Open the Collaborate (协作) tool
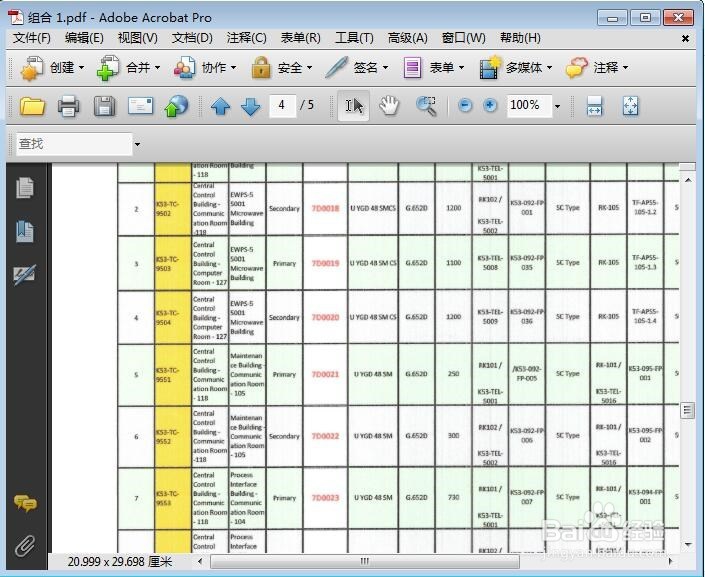Image resolution: width=705 pixels, height=577 pixels. click(x=200, y=68)
